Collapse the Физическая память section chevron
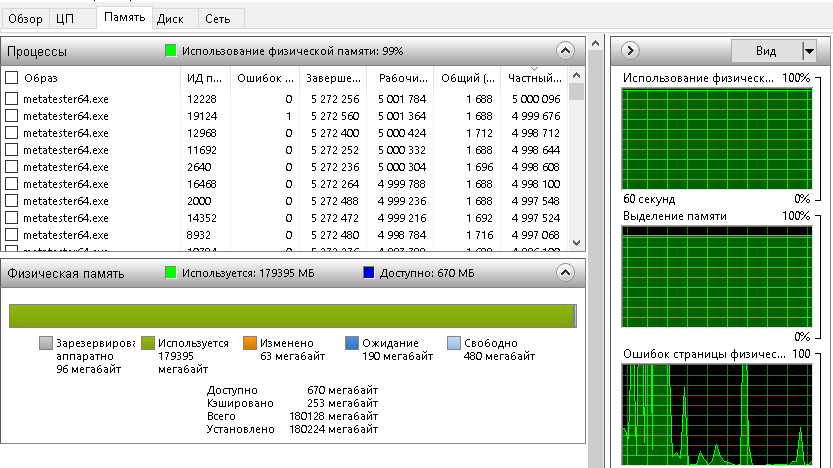Screen dimensions: 833x468 (x=565, y=272)
